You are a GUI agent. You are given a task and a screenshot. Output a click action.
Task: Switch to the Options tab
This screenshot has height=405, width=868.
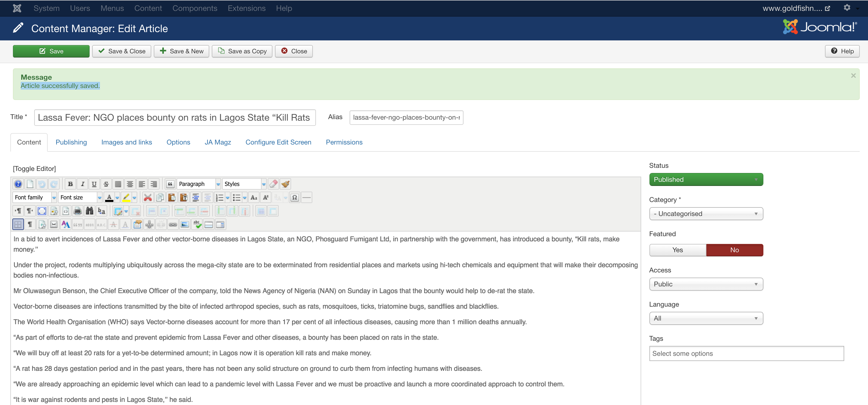coord(178,142)
